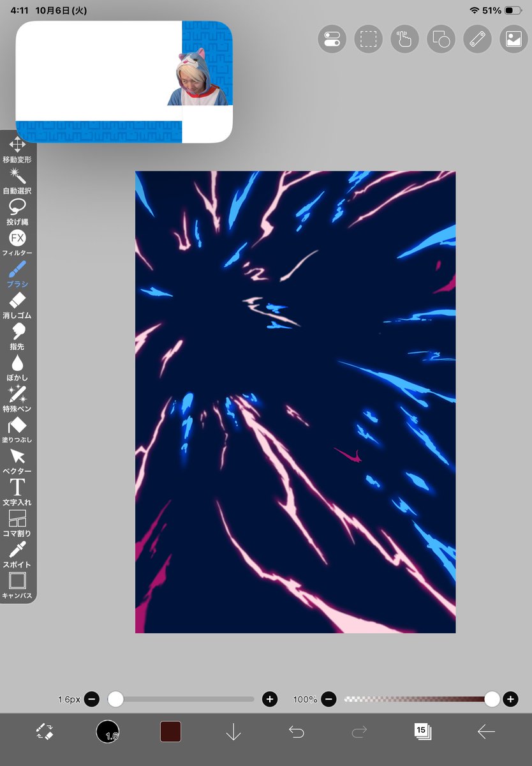Select the ブラシ brush tool
The height and width of the screenshot is (766, 532).
point(17,274)
